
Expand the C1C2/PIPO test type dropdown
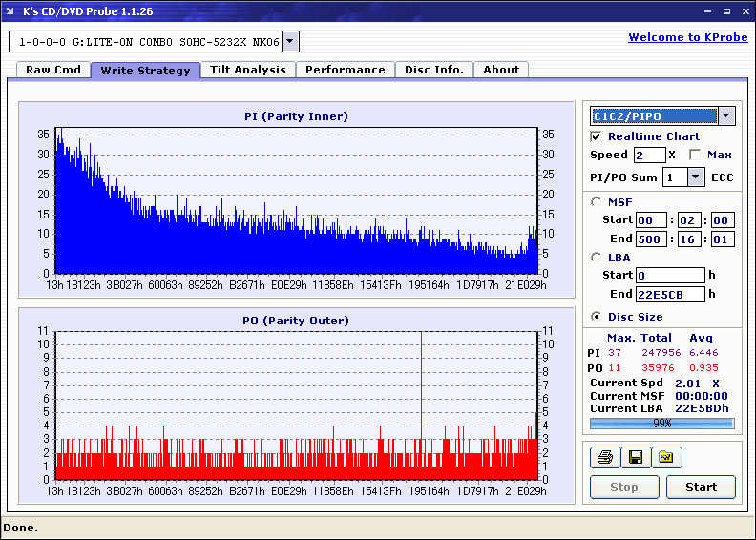tap(726, 115)
